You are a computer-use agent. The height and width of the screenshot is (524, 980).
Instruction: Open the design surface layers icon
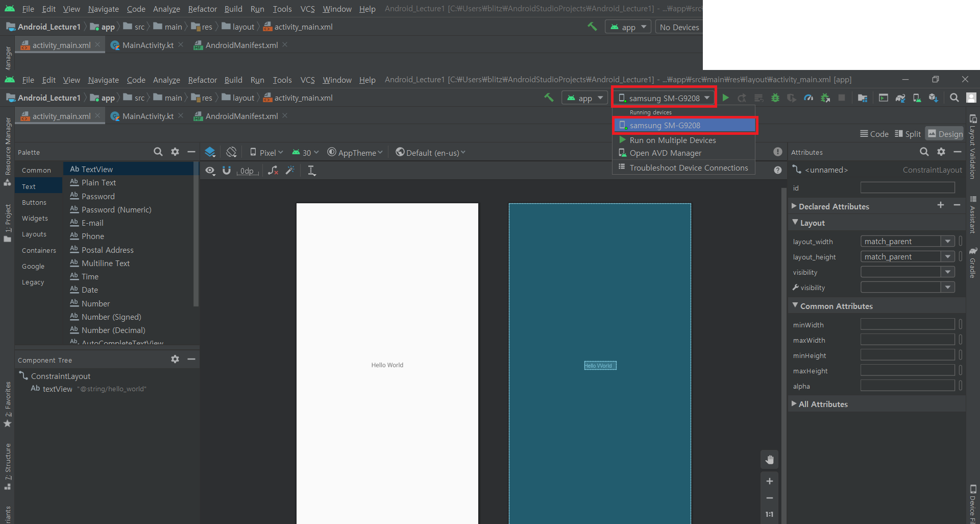pos(210,152)
